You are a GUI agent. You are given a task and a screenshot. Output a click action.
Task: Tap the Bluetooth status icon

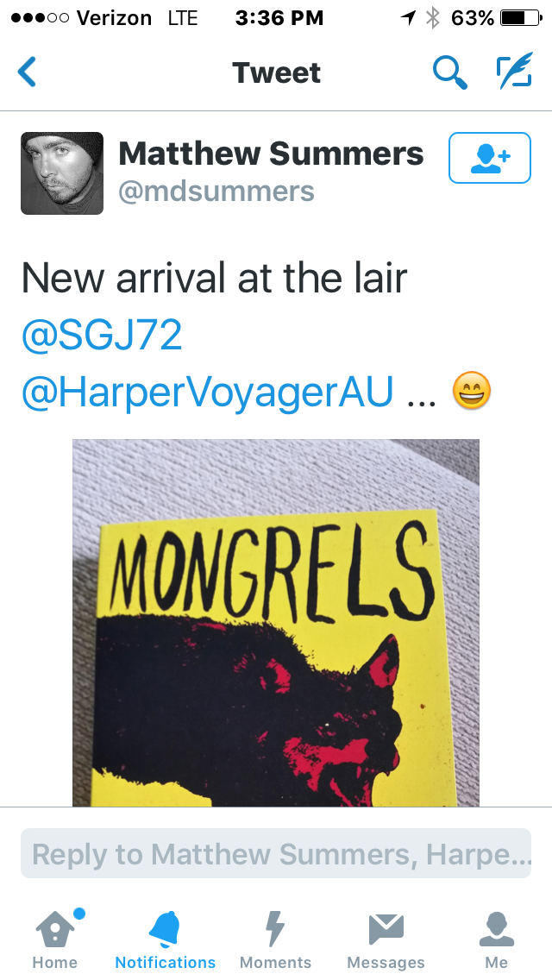[433, 18]
